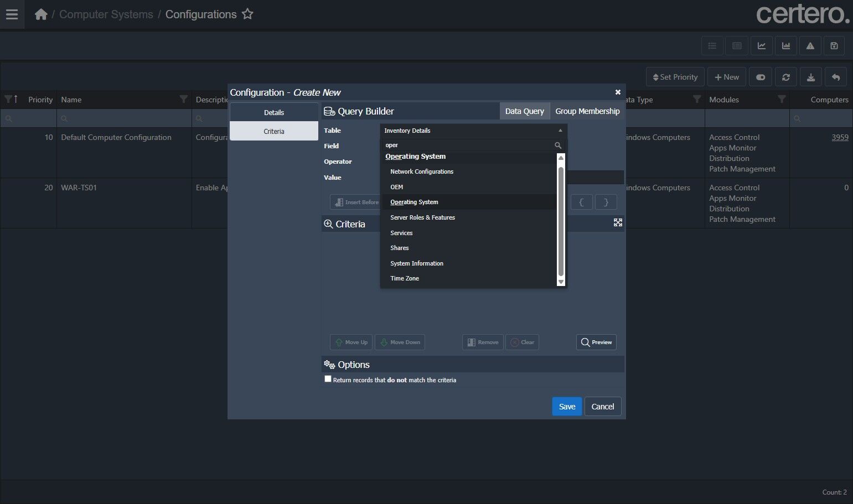The image size is (853, 504).
Task: Select 'Operating System' in the dropdown list
Action: point(414,202)
